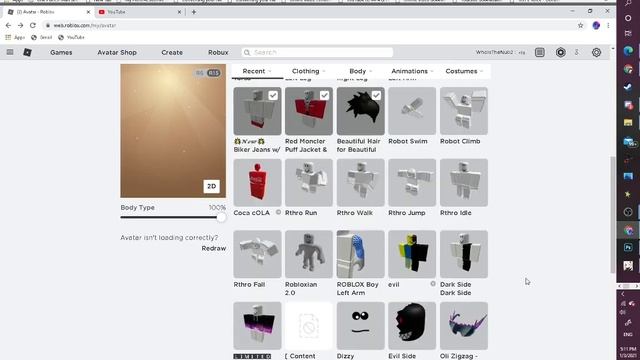Select the Rthro Fall animation thumbnail

coord(257,254)
